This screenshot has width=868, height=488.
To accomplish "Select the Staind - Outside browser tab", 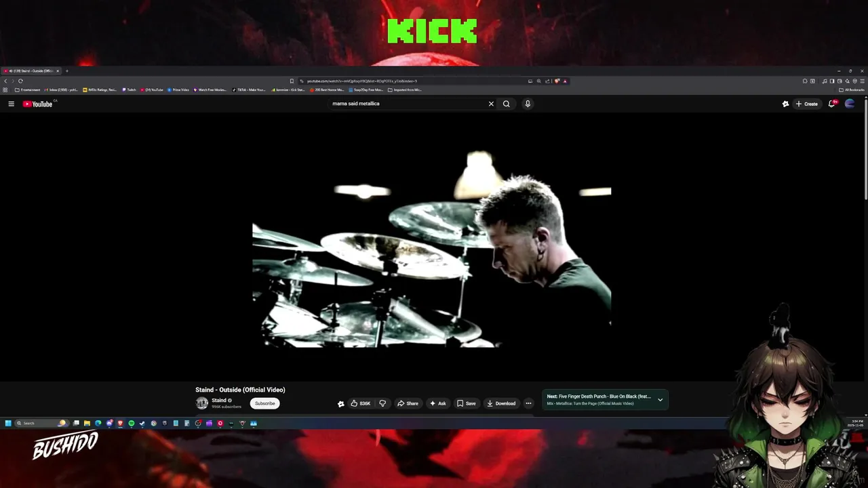I will pos(31,70).
